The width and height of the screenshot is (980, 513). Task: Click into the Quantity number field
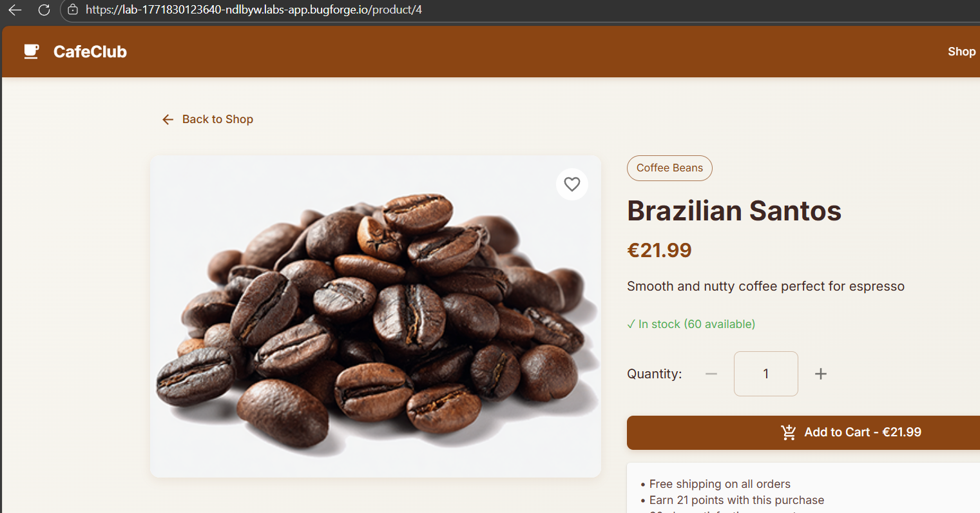tap(766, 374)
